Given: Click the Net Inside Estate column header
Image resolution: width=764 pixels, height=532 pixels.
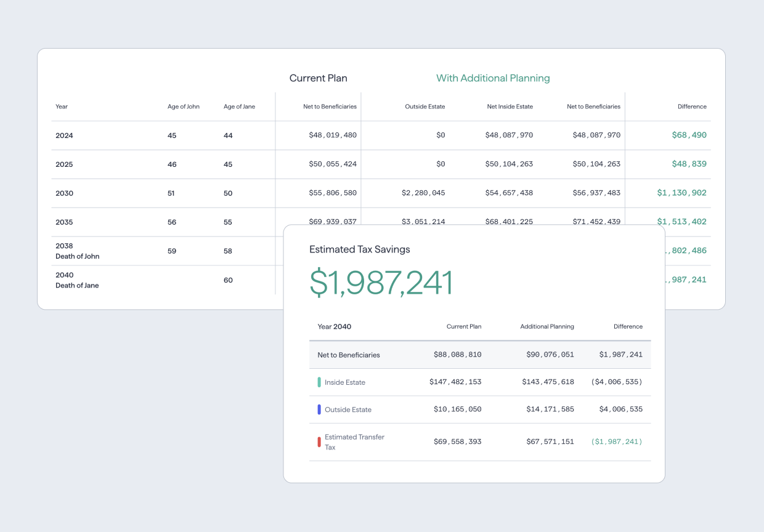Looking at the screenshot, I should pos(510,107).
